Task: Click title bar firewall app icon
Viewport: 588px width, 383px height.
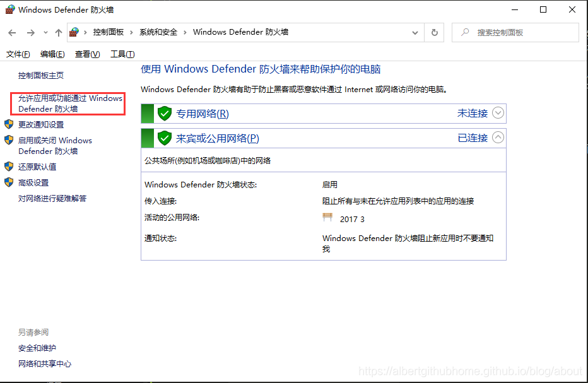Action: coord(10,9)
